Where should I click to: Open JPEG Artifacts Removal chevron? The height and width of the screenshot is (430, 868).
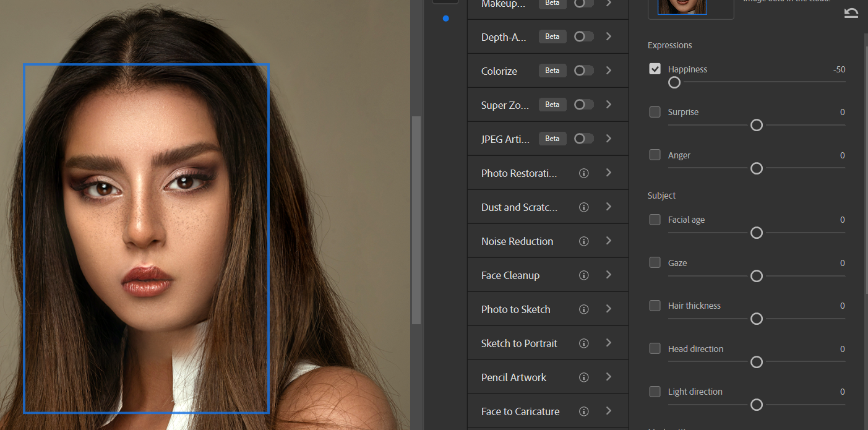tap(609, 139)
